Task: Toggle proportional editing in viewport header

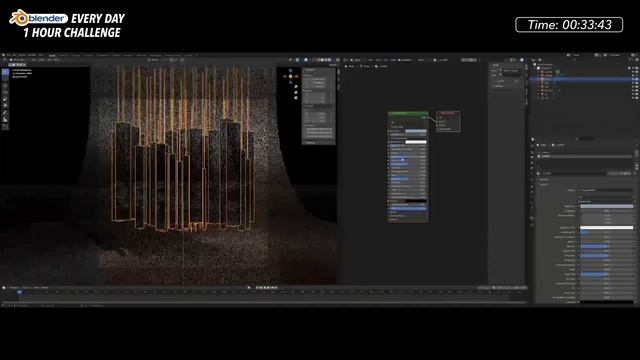Action: tap(182, 60)
